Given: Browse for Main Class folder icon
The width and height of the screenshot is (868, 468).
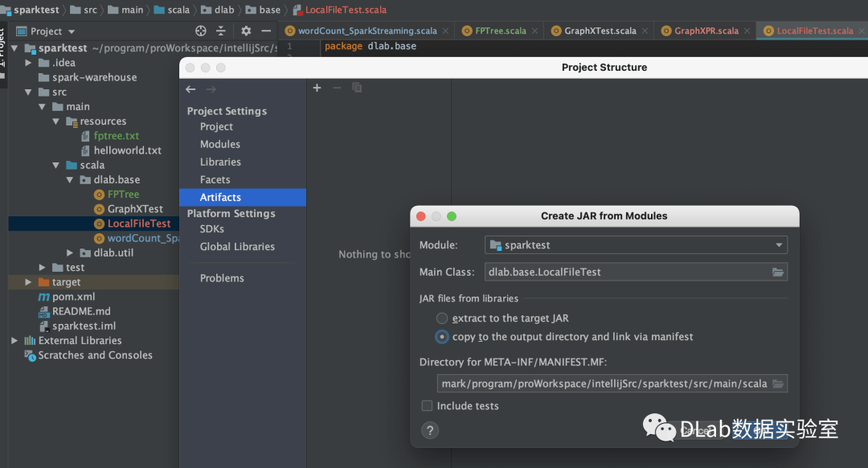Looking at the screenshot, I should click(x=777, y=272).
